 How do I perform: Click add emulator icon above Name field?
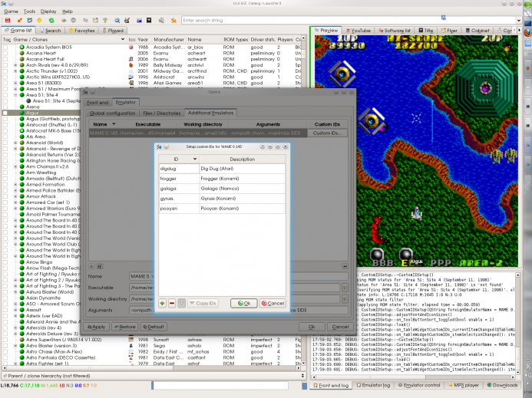pos(91,266)
